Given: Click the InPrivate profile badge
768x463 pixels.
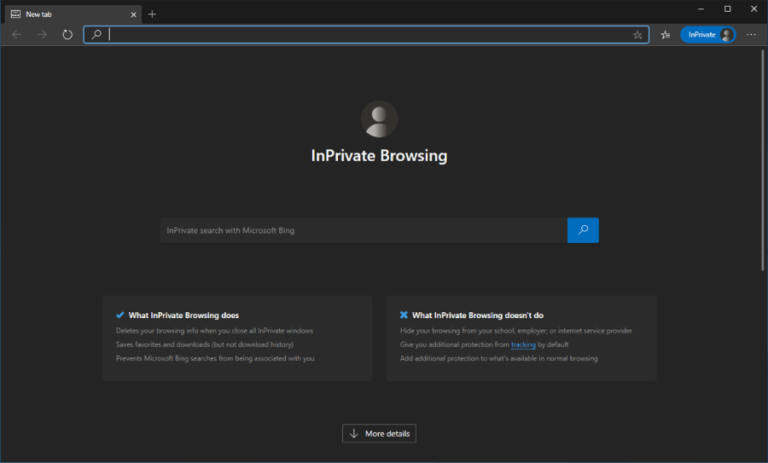Looking at the screenshot, I should [708, 35].
